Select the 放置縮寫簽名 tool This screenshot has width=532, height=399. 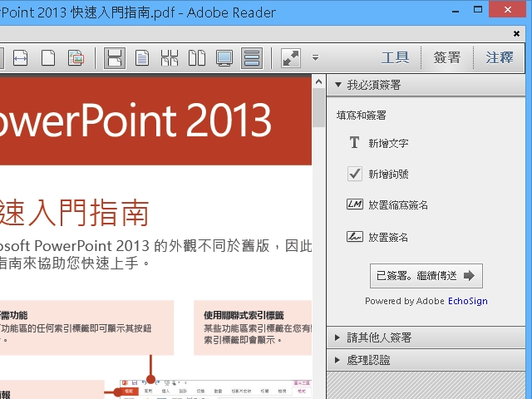pyautogui.click(x=387, y=205)
